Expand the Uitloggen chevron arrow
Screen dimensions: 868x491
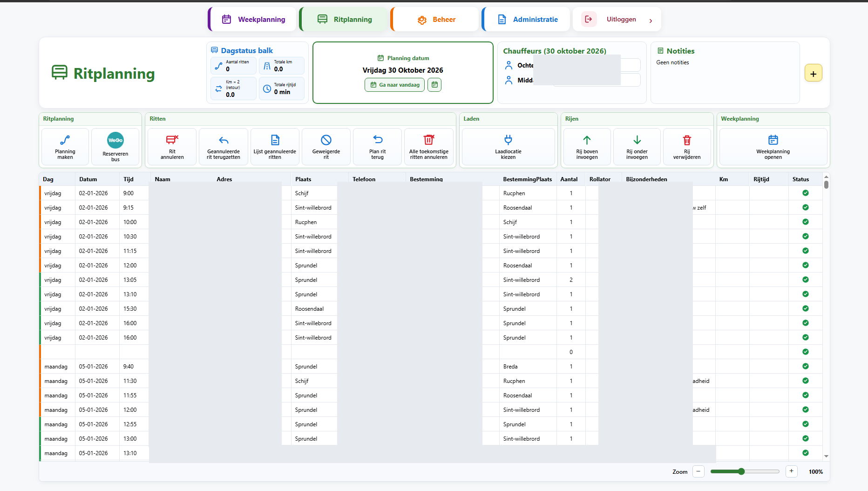[651, 20]
